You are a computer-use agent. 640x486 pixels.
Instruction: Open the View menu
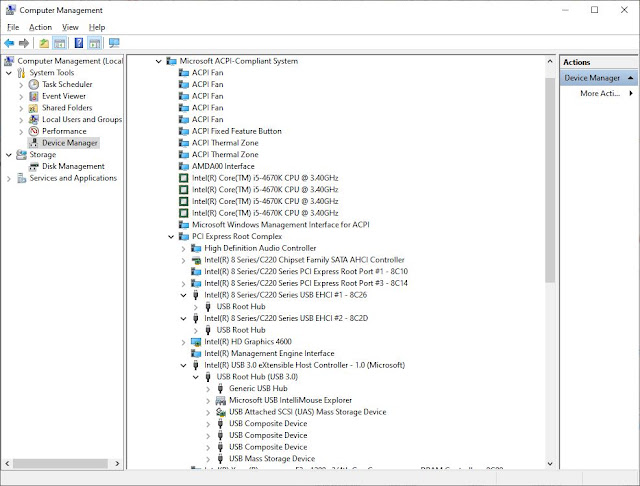click(x=70, y=27)
